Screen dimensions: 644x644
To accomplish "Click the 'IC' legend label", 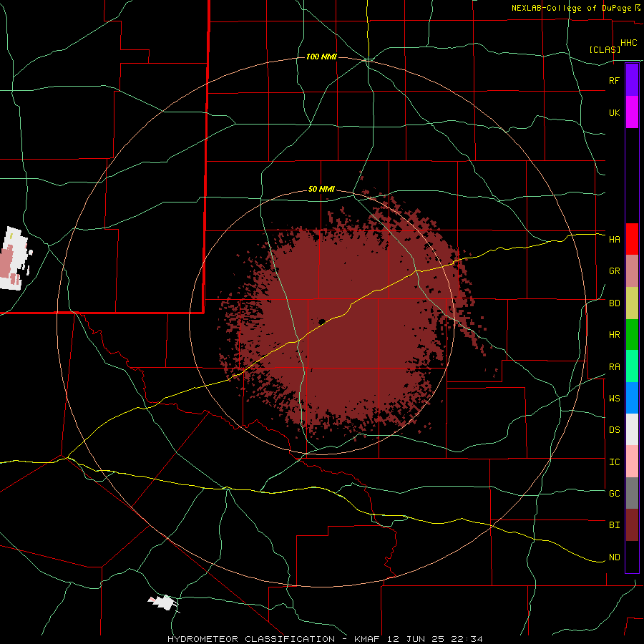I will [x=614, y=462].
